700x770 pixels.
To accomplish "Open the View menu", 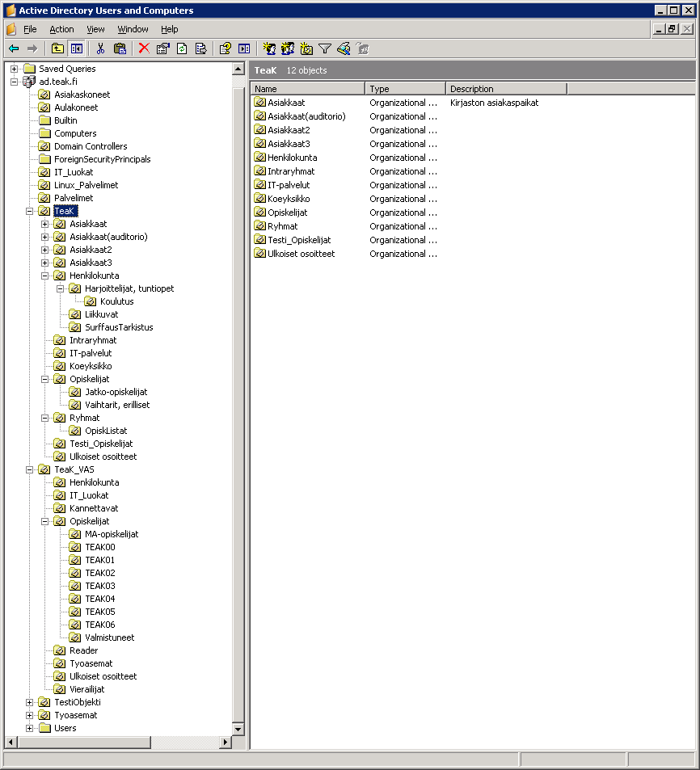I will [96, 29].
